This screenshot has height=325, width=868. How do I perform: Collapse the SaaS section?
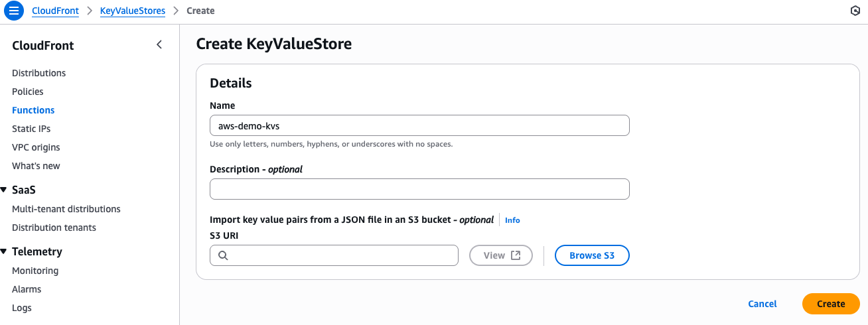click(4, 190)
